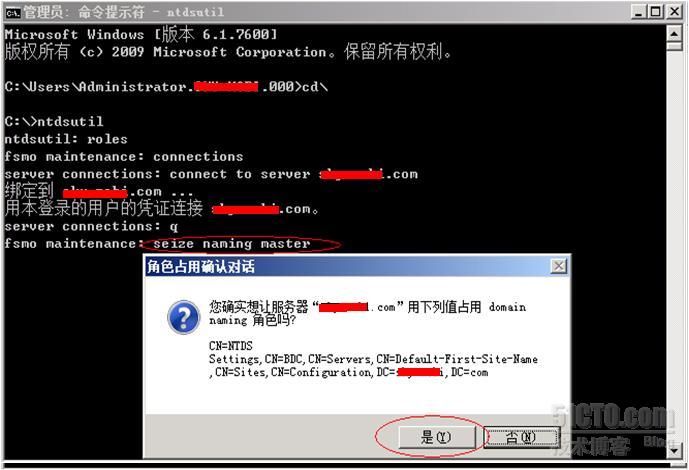Close the role seizure confirmation dialog

pyautogui.click(x=558, y=266)
